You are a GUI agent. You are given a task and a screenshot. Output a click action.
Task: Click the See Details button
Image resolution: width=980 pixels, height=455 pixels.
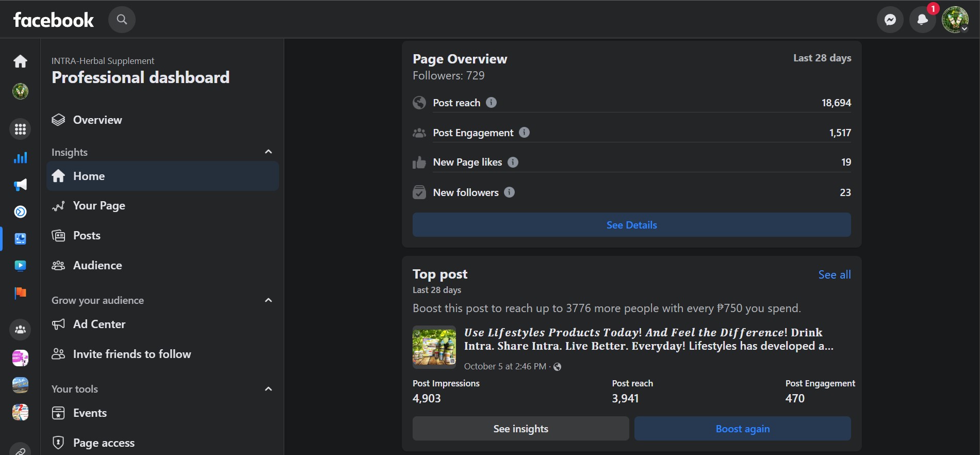click(x=632, y=225)
